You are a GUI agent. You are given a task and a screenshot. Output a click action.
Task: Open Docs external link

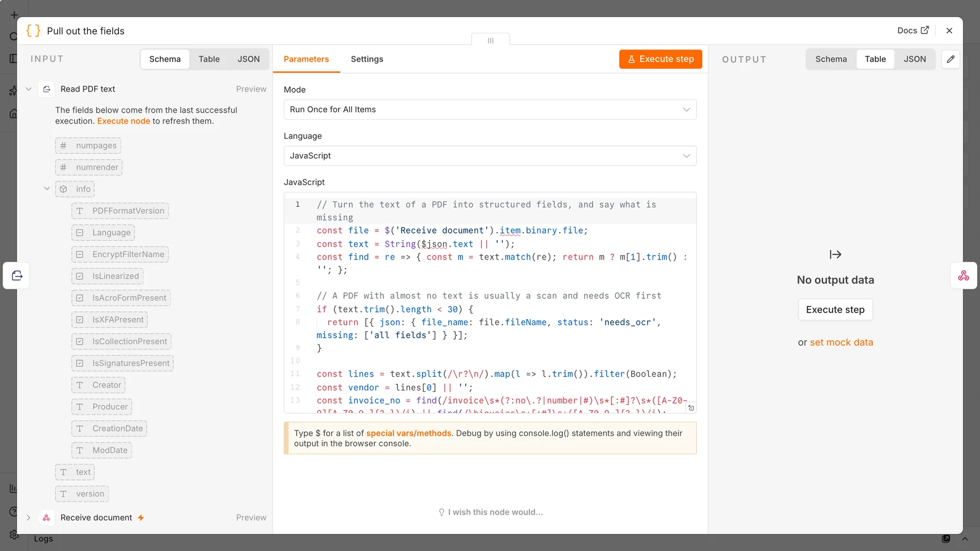tap(913, 30)
